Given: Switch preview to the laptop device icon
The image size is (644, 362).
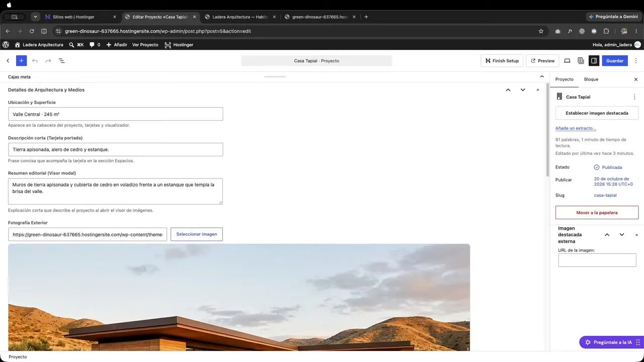Looking at the screenshot, I should point(567,61).
